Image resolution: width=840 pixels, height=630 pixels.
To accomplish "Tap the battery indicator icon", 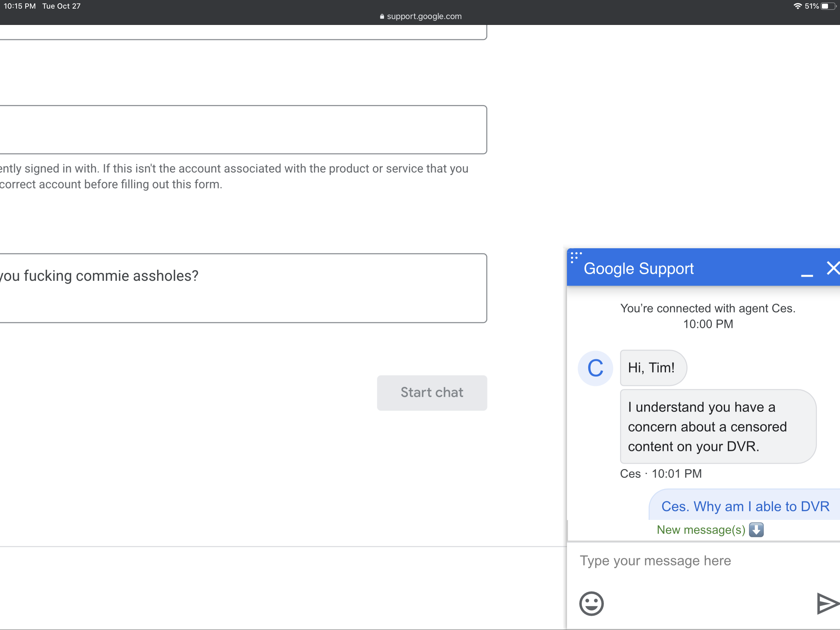I will [x=828, y=6].
